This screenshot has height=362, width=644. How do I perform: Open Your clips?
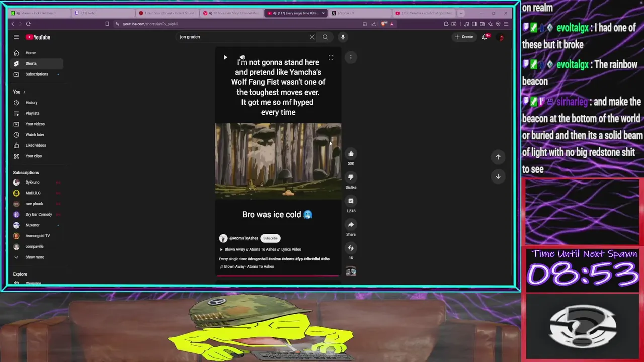[36, 156]
